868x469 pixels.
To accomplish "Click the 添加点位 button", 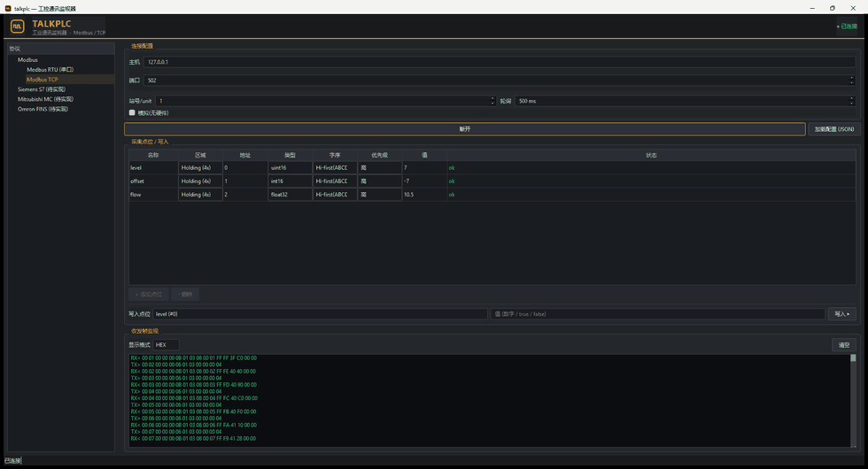I will click(x=149, y=294).
